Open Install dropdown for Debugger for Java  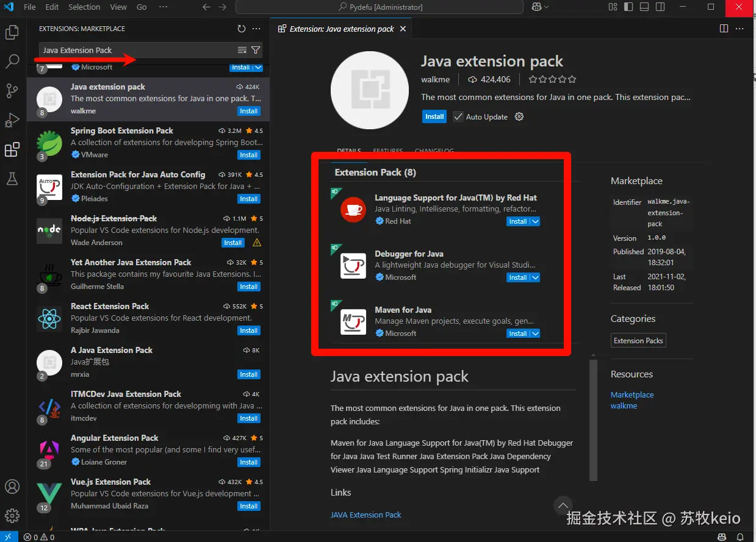(x=536, y=277)
